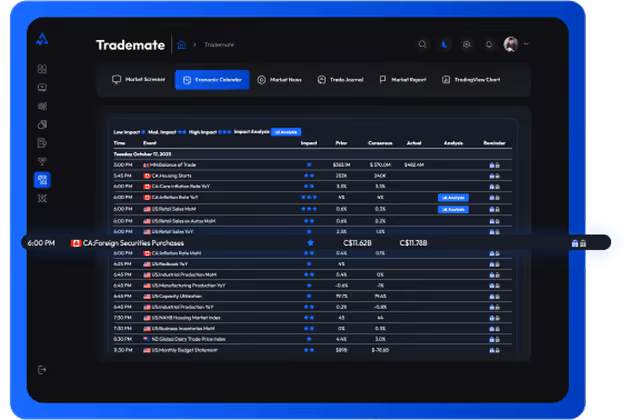The image size is (633, 420).
Task: Open search with the magnifier icon
Action: 423,44
